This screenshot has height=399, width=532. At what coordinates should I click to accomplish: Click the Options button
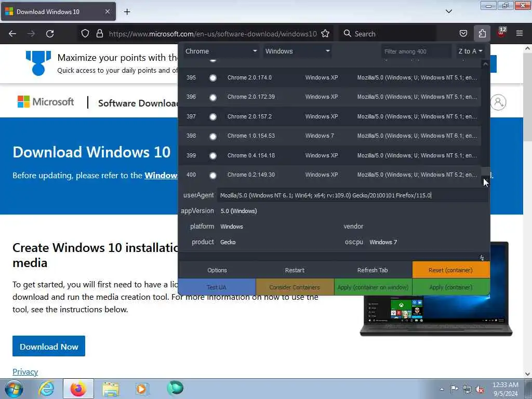(217, 270)
